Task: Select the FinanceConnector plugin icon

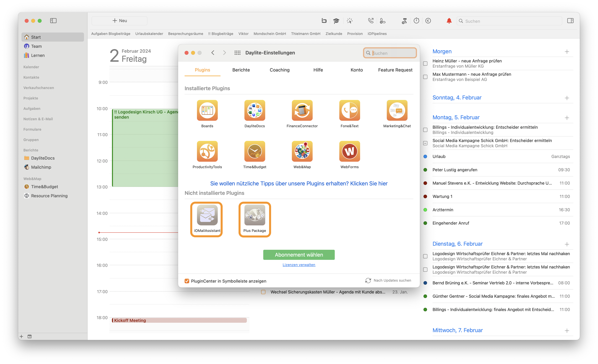Action: point(302,110)
